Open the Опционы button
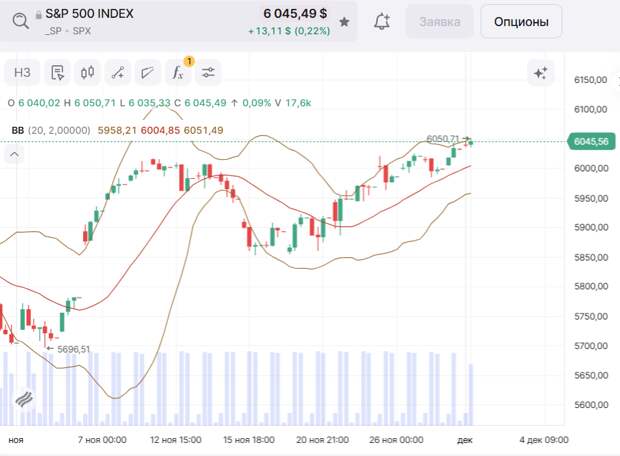The image size is (620, 456). tap(521, 22)
